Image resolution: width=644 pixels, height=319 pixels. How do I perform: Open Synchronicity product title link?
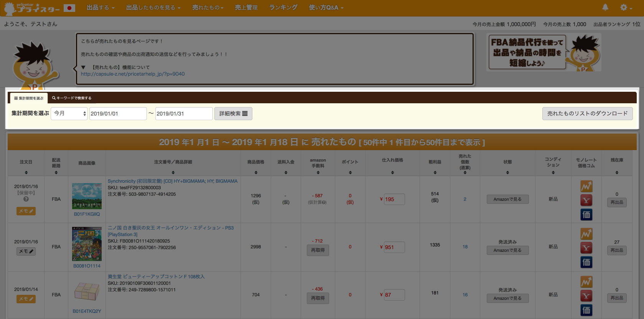173,181
